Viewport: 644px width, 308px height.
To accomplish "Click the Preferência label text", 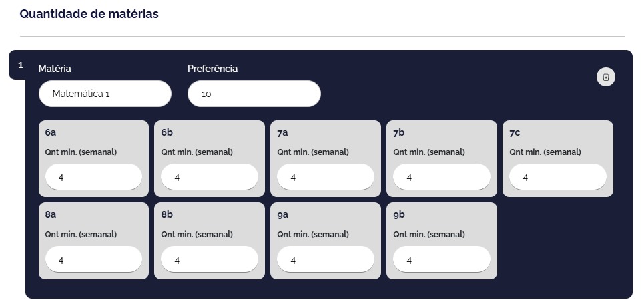I will [212, 69].
